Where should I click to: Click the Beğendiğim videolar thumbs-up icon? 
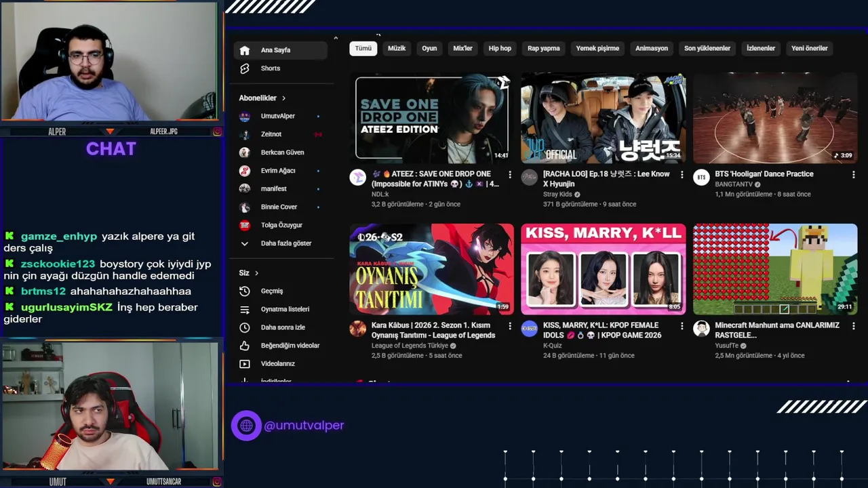coord(245,346)
